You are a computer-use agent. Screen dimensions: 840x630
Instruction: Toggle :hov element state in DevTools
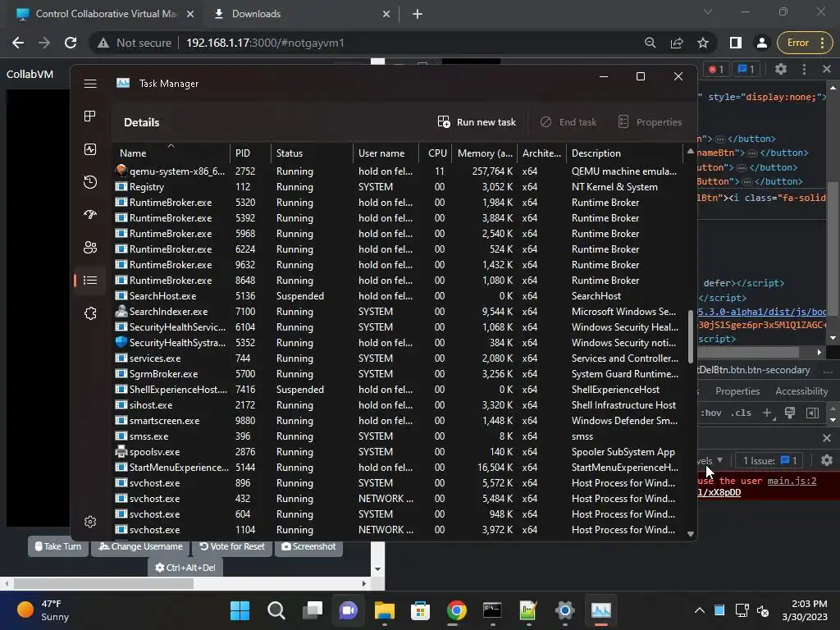pyautogui.click(x=711, y=413)
